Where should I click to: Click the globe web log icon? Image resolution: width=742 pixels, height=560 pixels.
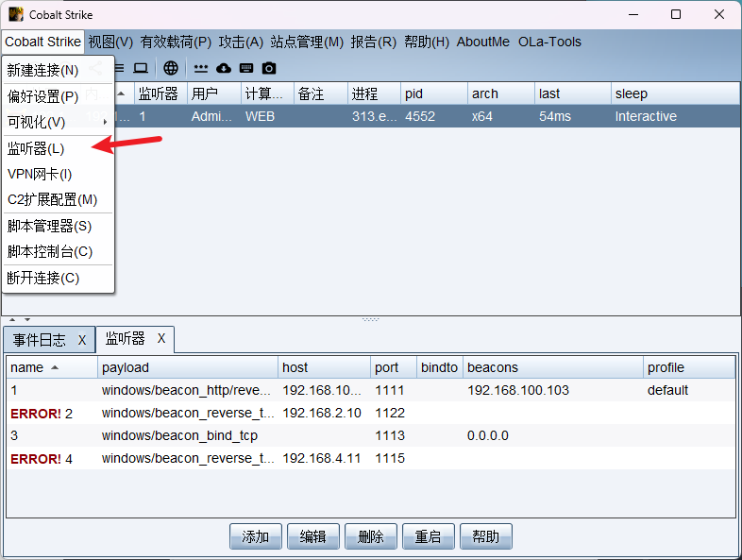[x=171, y=68]
